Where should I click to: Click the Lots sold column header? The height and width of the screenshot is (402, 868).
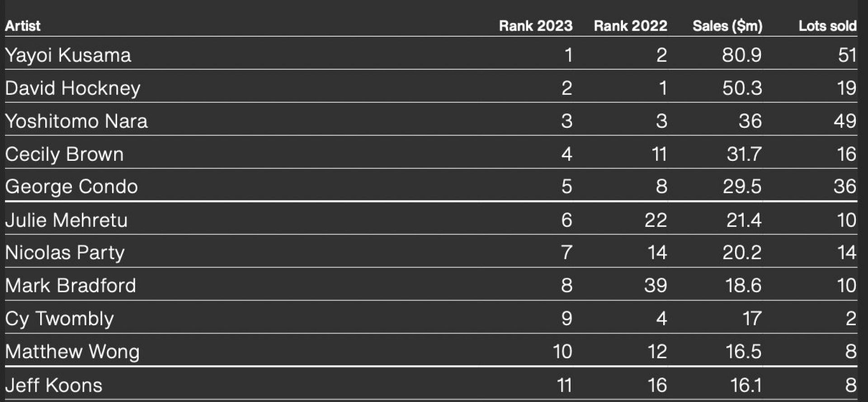point(827,26)
